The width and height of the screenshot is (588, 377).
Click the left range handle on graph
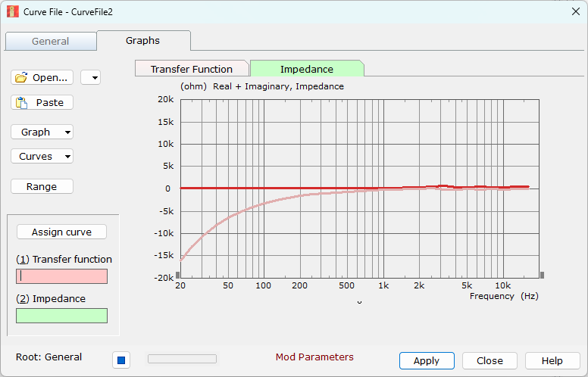[x=178, y=275]
